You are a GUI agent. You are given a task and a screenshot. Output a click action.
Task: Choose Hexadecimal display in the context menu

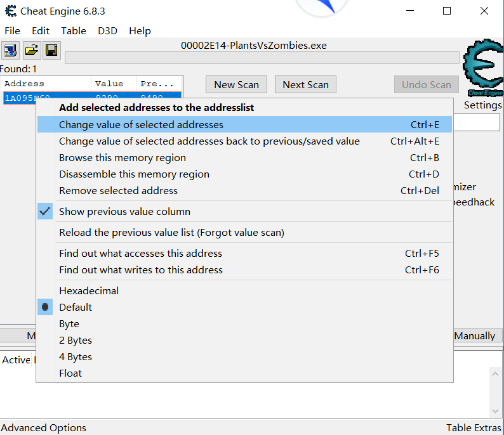89,291
